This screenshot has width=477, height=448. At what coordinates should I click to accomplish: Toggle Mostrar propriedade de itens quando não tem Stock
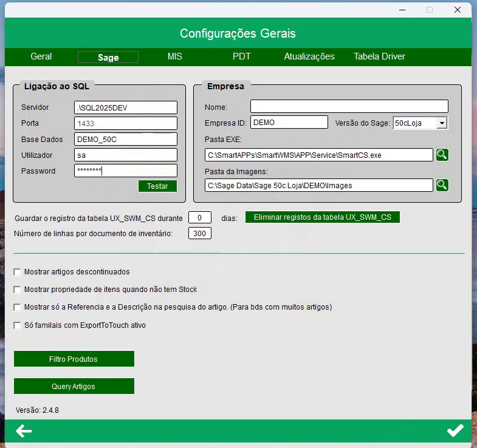[x=18, y=290]
